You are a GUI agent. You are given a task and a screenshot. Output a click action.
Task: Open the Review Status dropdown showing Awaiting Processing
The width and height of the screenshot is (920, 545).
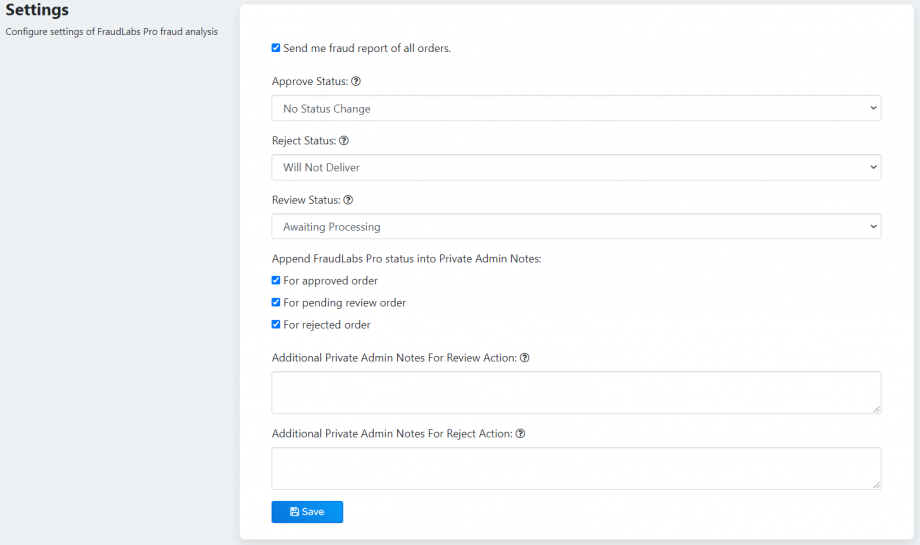(x=576, y=226)
